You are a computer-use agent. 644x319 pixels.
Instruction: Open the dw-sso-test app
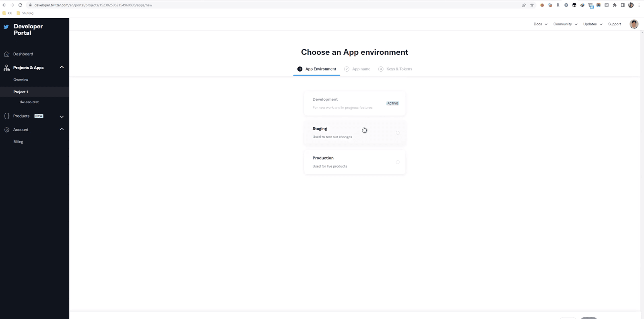pyautogui.click(x=29, y=102)
